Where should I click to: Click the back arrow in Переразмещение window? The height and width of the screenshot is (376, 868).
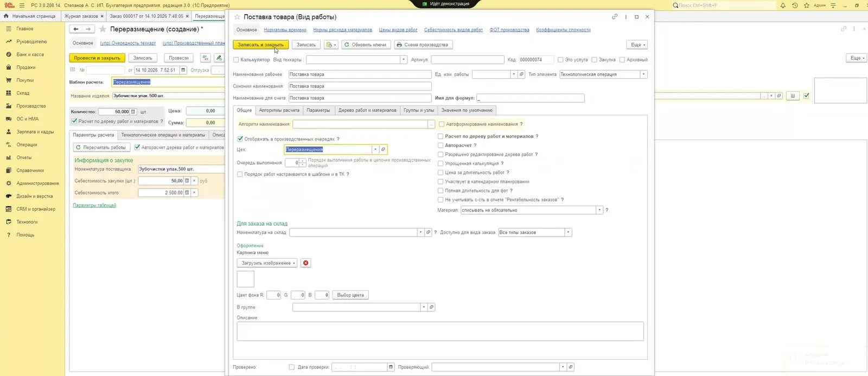pos(76,29)
